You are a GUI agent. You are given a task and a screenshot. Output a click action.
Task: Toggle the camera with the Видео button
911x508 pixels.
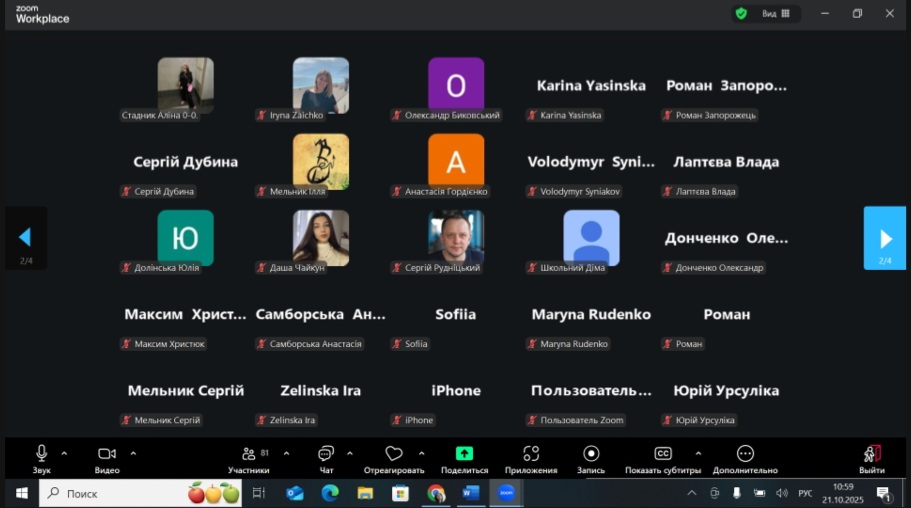(x=107, y=454)
